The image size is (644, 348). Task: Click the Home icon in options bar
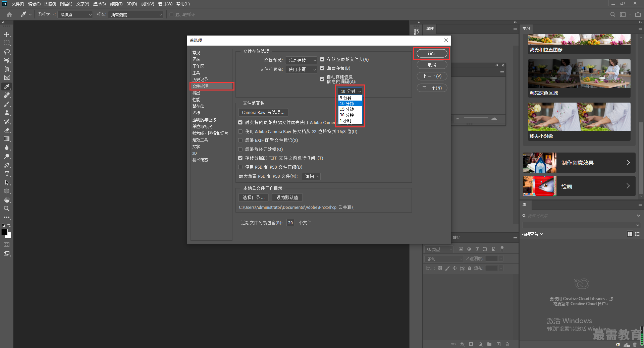pos(9,14)
